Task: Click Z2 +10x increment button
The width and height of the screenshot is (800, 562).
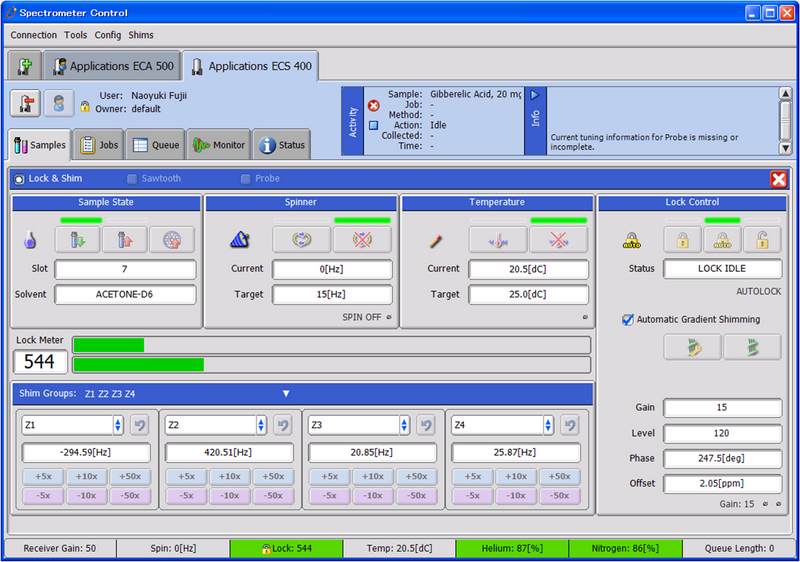Action: coord(230,476)
